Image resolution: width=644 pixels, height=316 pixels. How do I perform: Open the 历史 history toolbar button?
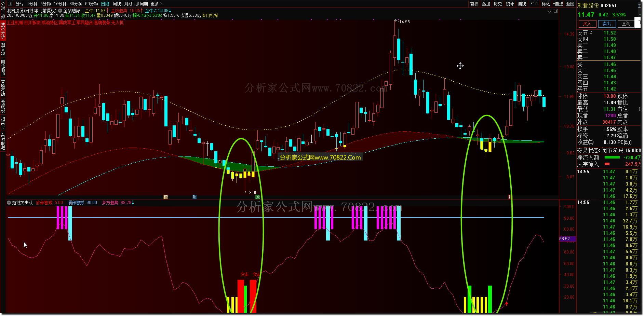pyautogui.click(x=498, y=4)
